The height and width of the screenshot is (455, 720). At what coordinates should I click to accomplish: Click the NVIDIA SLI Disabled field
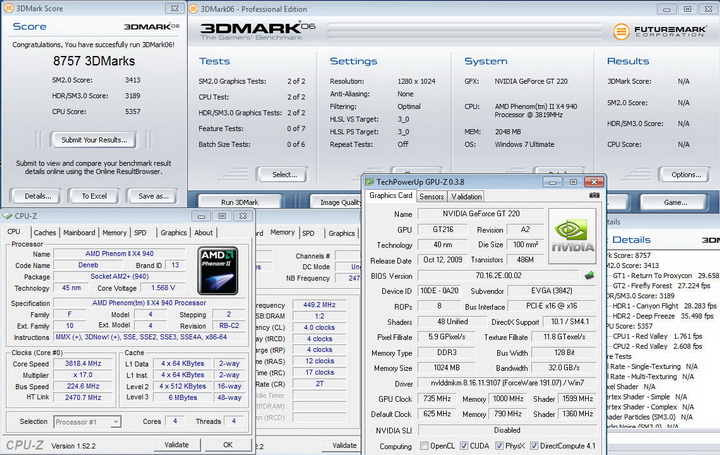click(507, 430)
